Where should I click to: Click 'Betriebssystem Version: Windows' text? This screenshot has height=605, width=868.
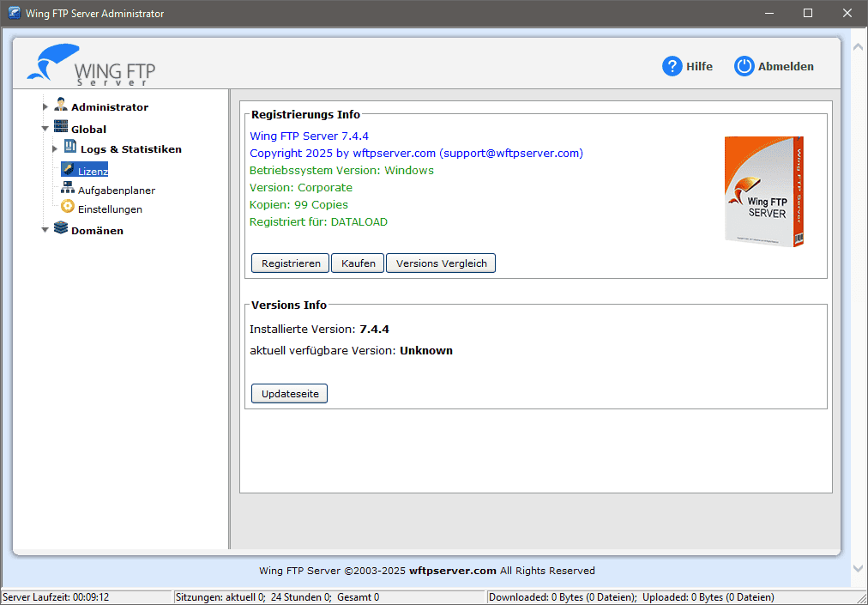click(x=341, y=170)
